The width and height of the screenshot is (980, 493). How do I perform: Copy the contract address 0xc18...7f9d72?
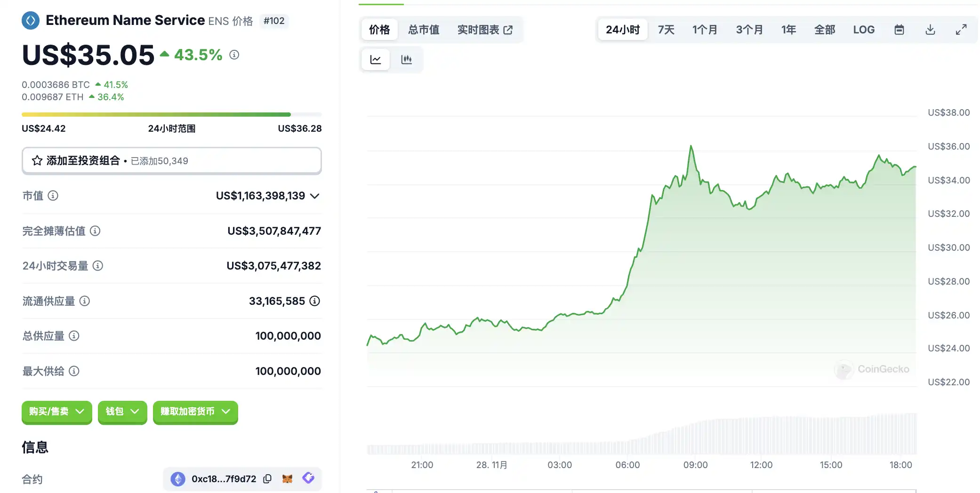(267, 479)
